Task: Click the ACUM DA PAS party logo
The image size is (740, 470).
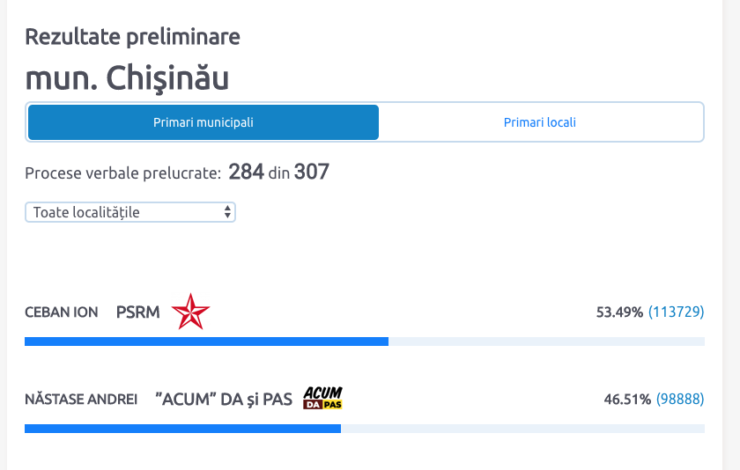Action: [x=323, y=398]
